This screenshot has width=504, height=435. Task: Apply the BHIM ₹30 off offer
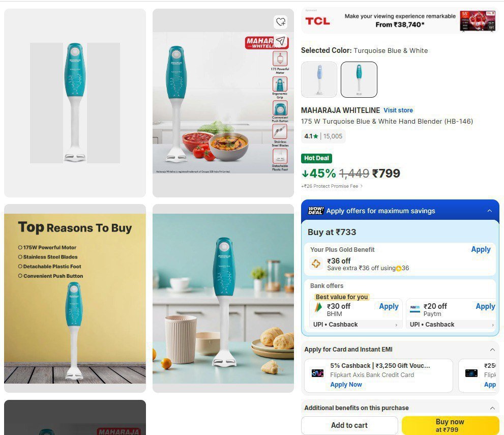pyautogui.click(x=389, y=306)
